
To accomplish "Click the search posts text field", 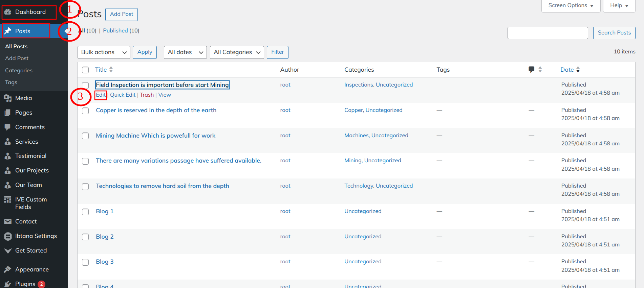I will point(548,33).
